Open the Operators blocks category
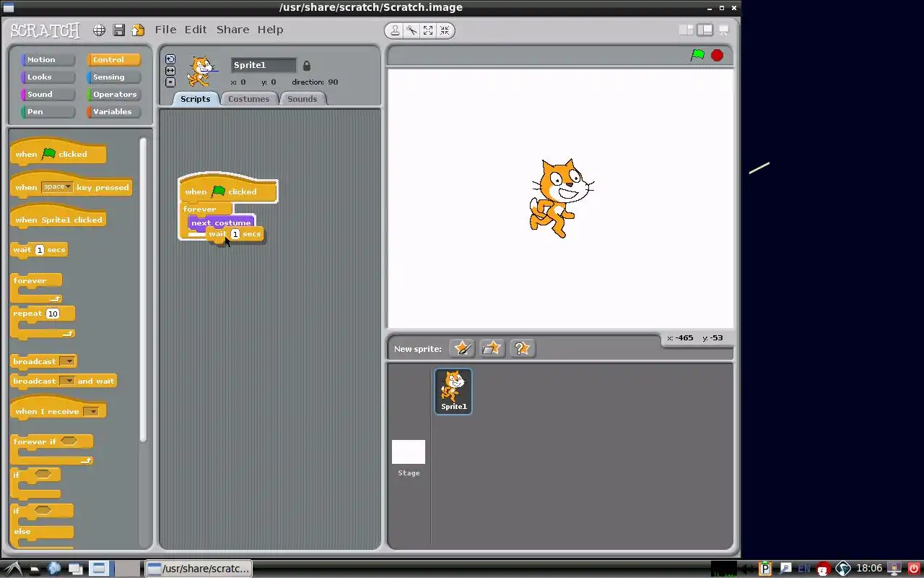 coord(113,95)
